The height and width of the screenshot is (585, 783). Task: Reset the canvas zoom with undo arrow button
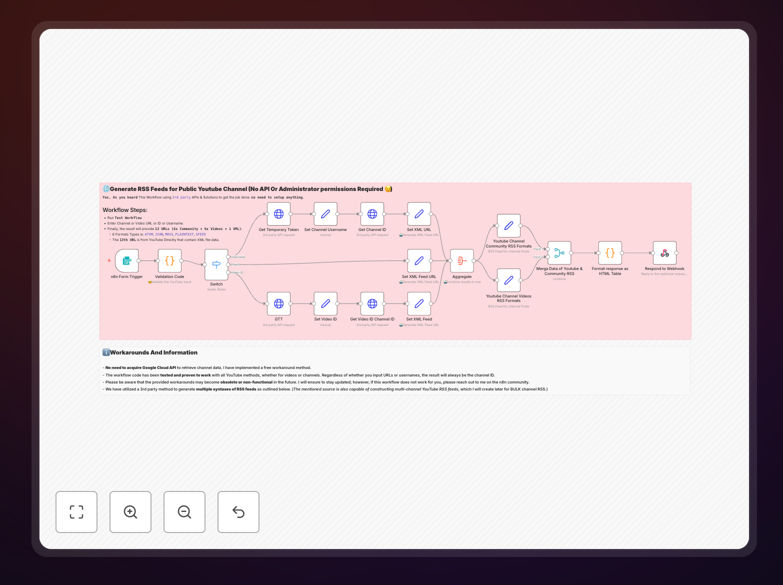click(238, 512)
